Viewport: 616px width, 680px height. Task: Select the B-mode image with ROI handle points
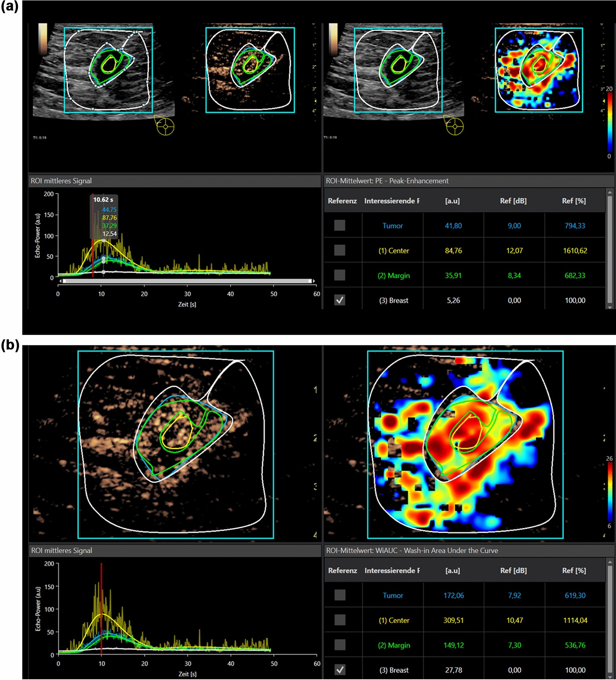pos(108,70)
